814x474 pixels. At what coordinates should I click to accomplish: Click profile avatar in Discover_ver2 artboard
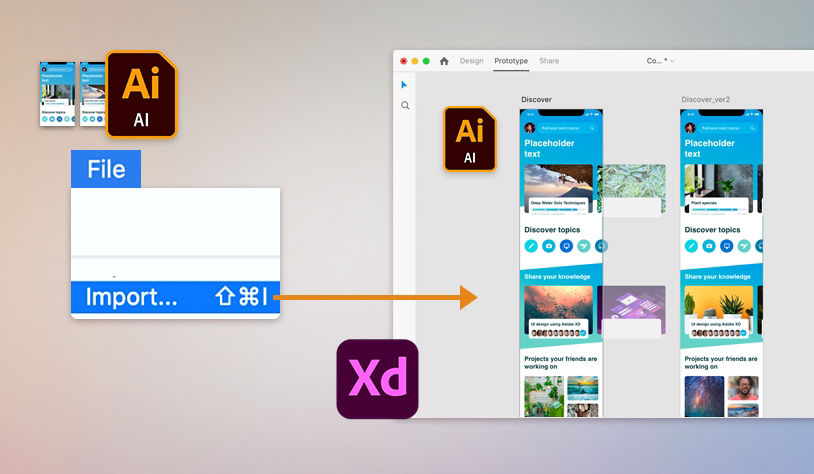pyautogui.click(x=690, y=128)
